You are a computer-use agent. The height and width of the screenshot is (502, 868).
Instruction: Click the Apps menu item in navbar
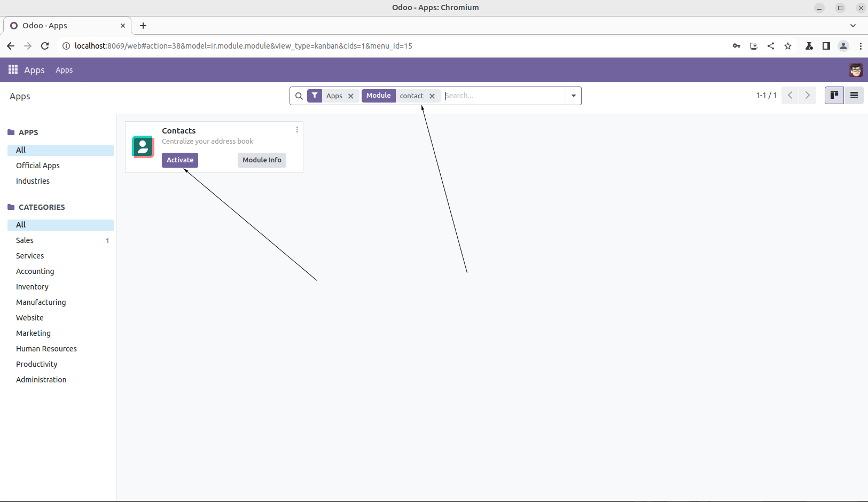point(64,70)
